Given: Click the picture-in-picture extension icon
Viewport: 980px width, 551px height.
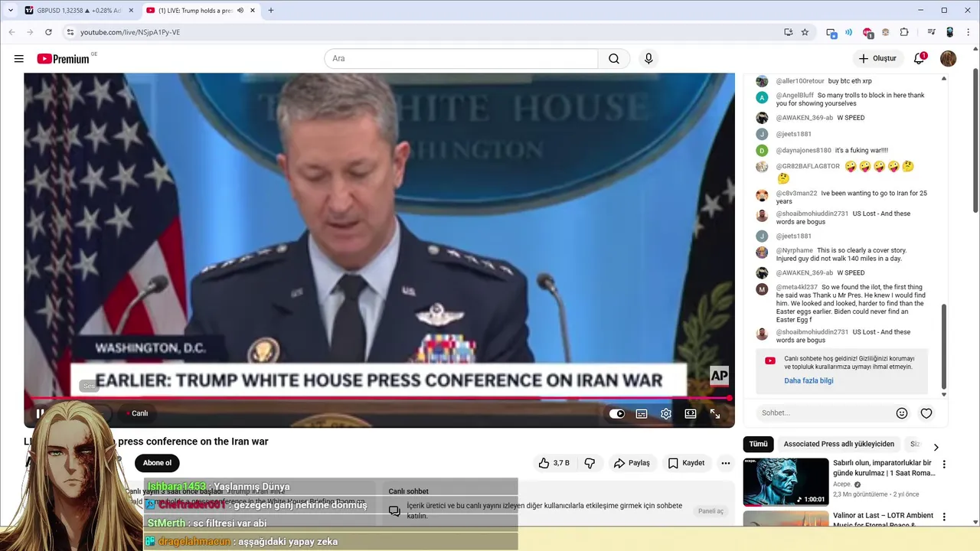Looking at the screenshot, I should click(831, 33).
